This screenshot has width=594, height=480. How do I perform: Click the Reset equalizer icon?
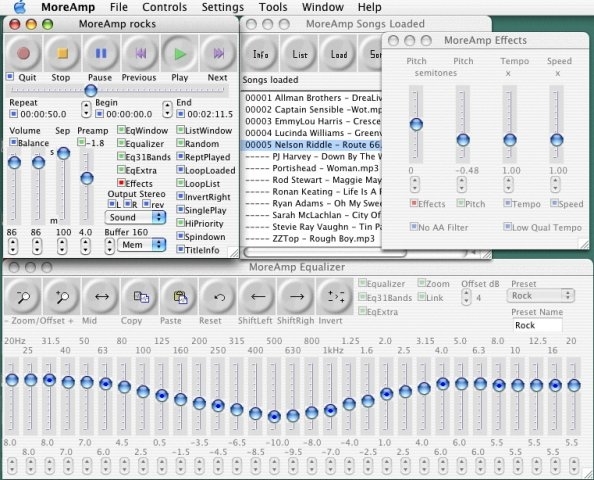click(219, 297)
